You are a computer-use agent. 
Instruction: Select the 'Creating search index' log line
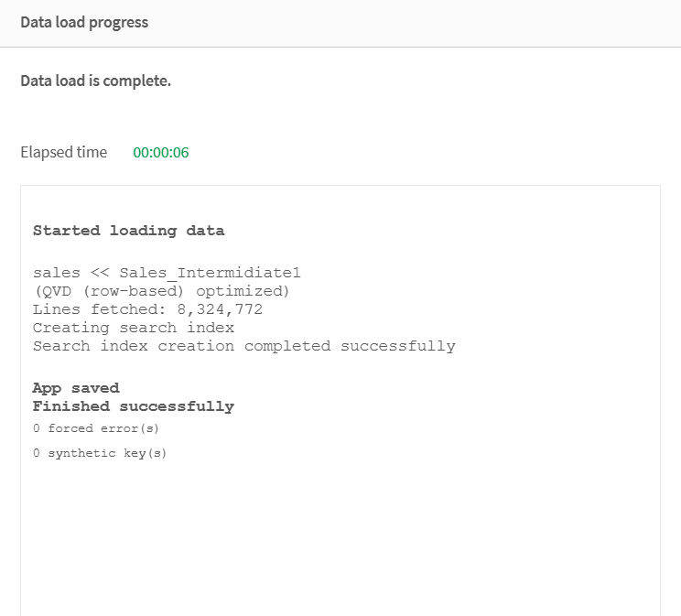coord(134,328)
